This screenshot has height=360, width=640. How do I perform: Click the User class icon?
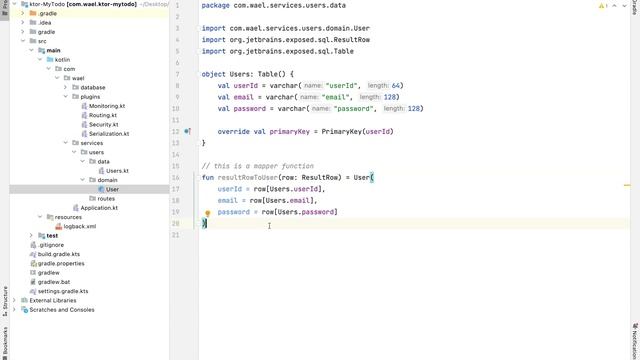tap(101, 189)
